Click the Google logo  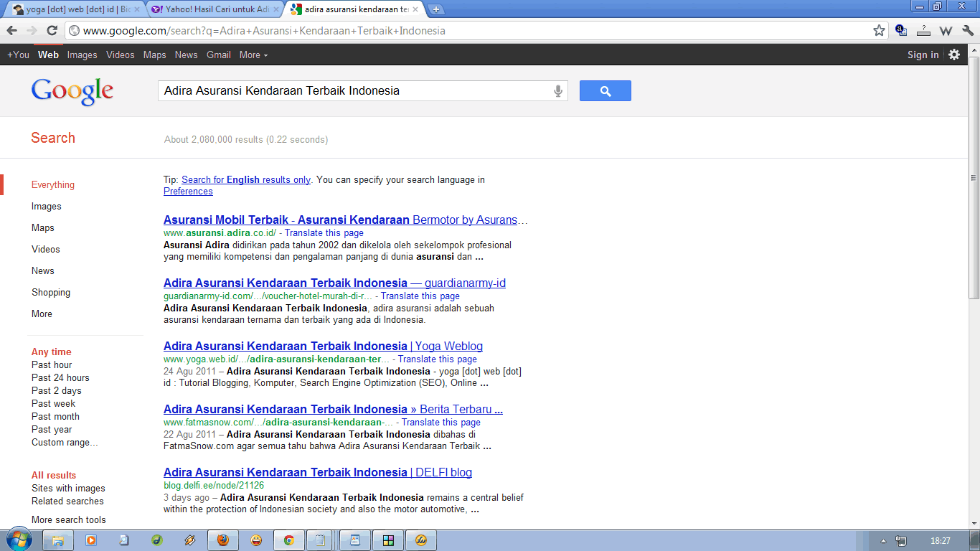point(72,92)
